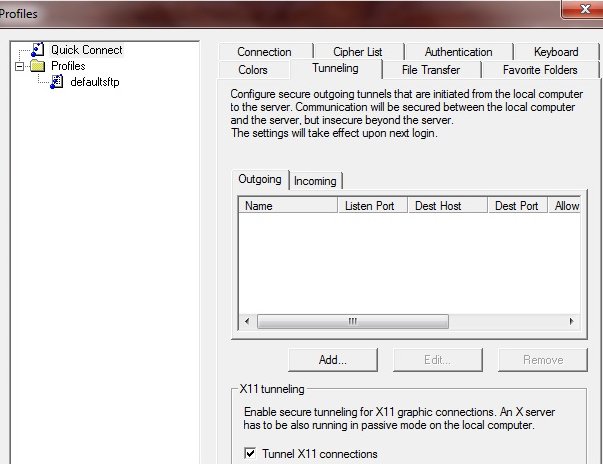Image resolution: width=603 pixels, height=464 pixels.
Task: Click the Name column header
Action: (x=288, y=206)
